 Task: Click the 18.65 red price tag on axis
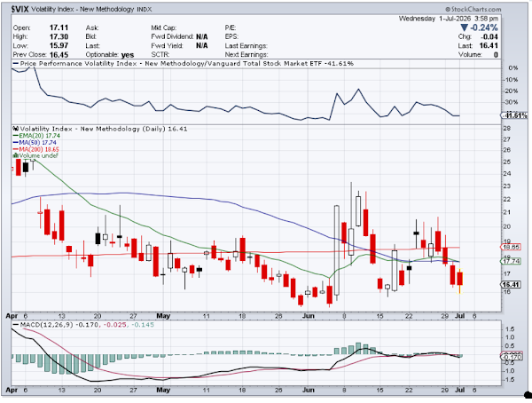tap(511, 247)
